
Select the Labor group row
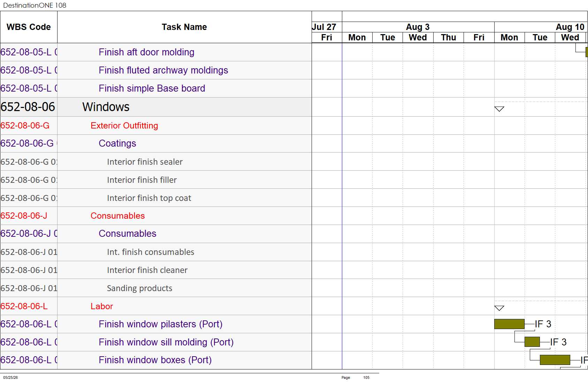tap(156, 306)
